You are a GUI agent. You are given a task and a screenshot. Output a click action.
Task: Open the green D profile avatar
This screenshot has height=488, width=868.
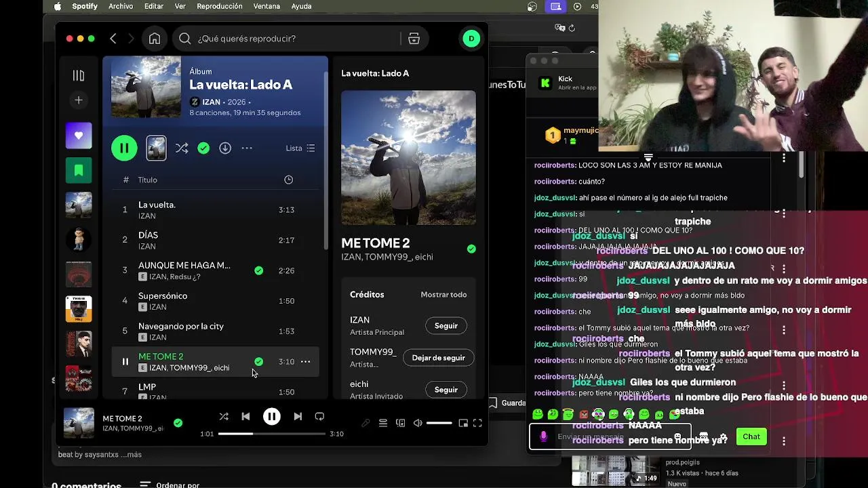tap(471, 39)
